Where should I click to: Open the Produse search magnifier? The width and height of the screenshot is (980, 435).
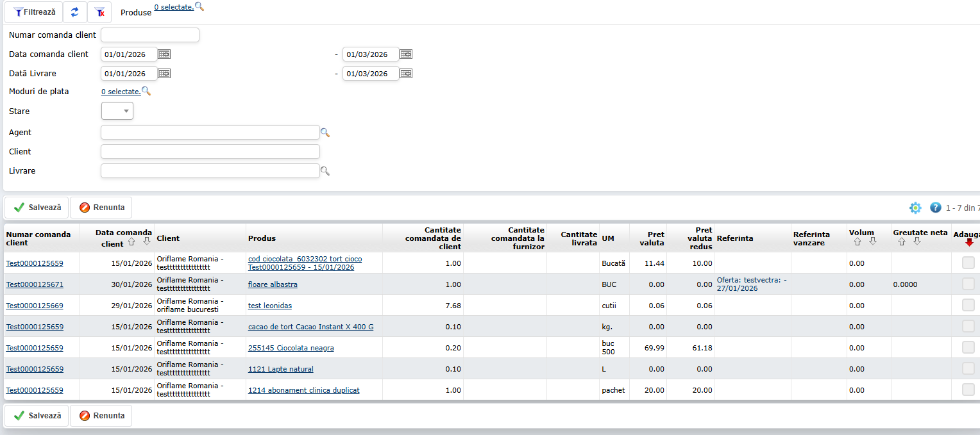point(199,6)
